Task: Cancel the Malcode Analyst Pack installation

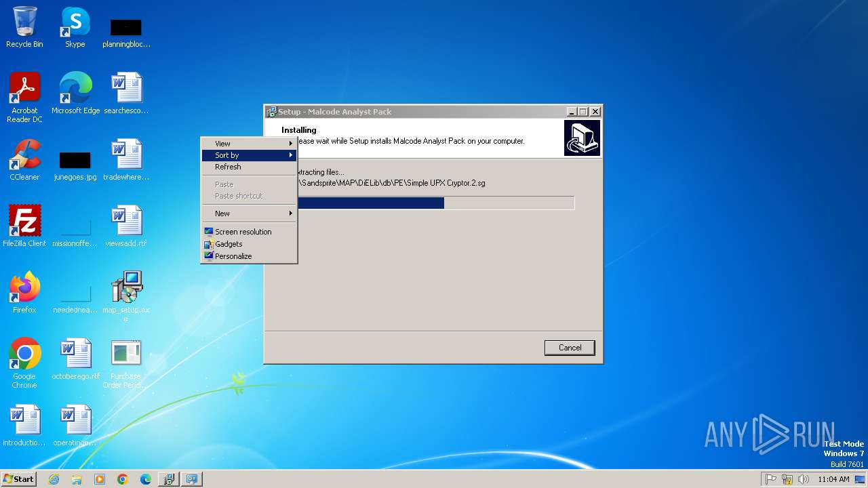Action: pos(570,348)
